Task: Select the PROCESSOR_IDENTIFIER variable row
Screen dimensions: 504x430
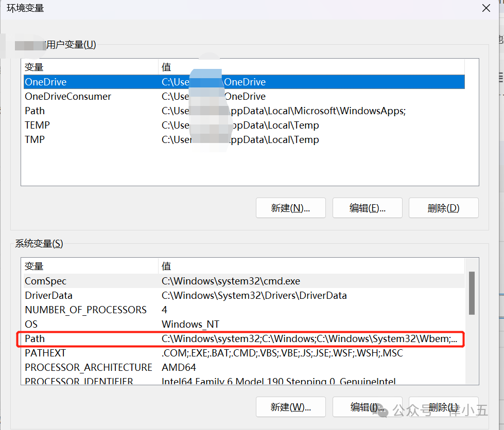Action: (245, 381)
